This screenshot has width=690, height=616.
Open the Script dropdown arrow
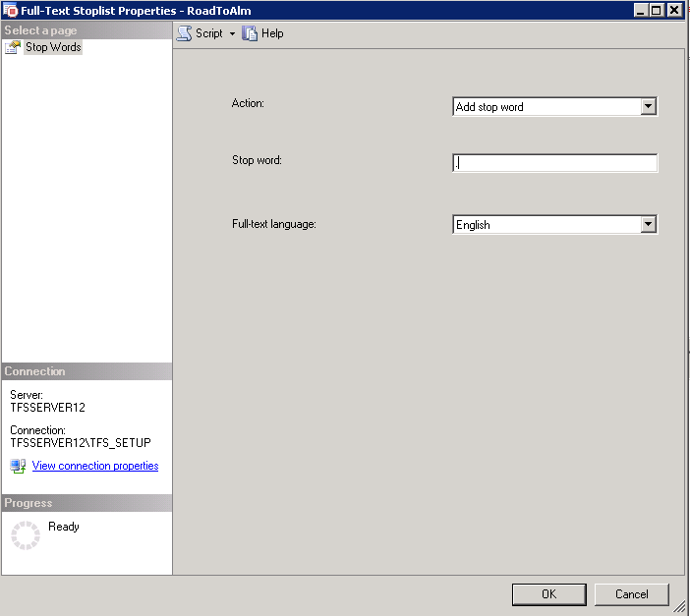point(232,33)
